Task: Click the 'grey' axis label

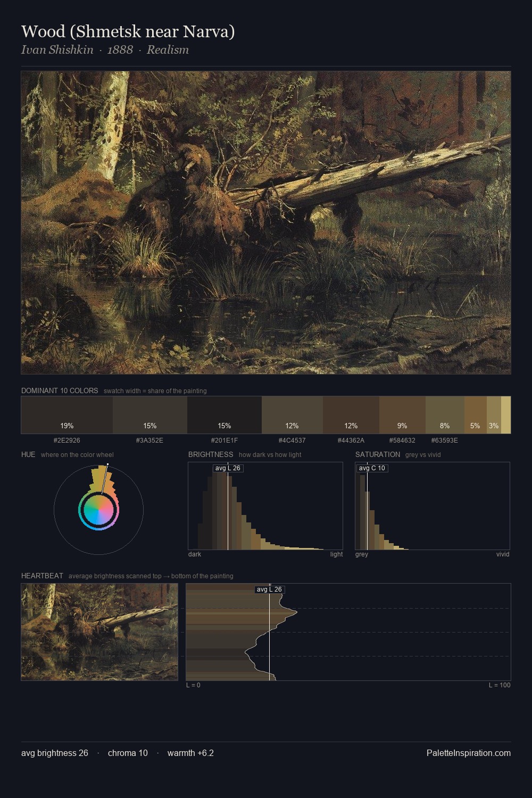Action: click(x=362, y=554)
